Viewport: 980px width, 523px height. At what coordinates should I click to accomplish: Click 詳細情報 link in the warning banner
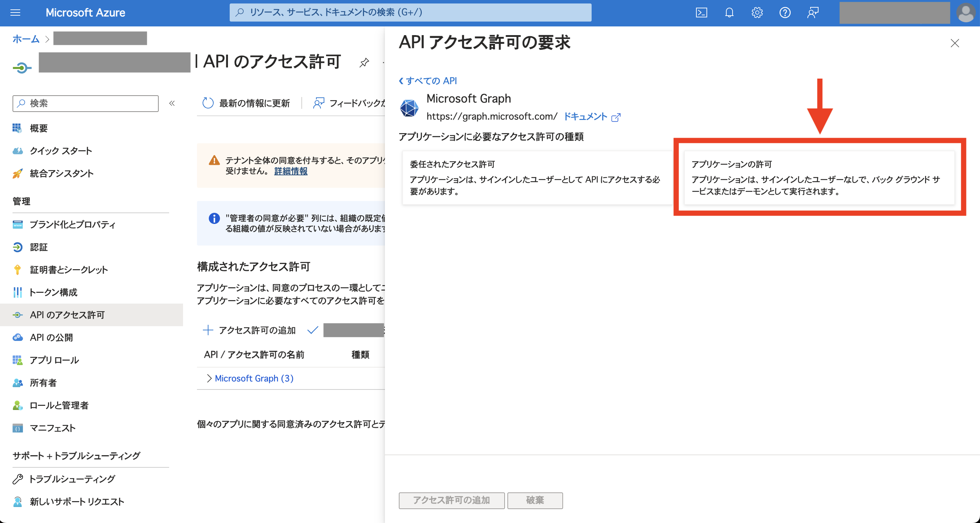pos(291,171)
